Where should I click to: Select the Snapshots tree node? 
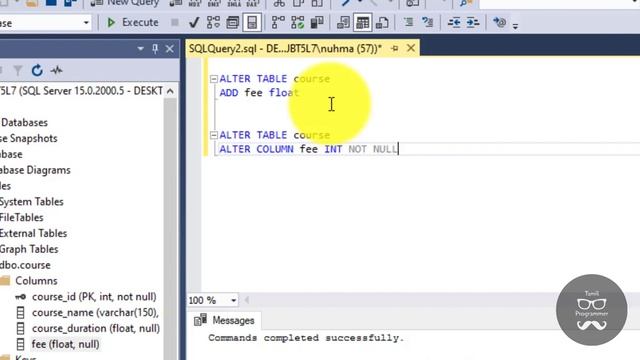pyautogui.click(x=29, y=138)
